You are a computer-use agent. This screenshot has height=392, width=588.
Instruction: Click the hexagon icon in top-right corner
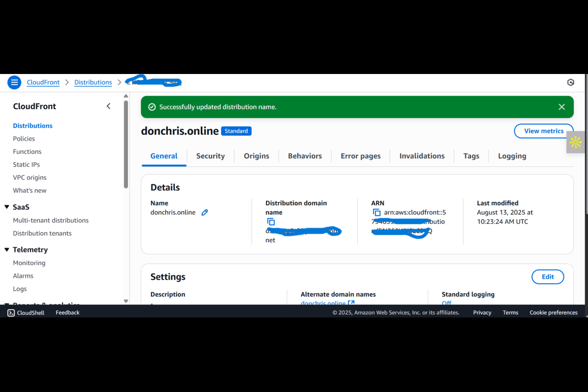(x=570, y=82)
